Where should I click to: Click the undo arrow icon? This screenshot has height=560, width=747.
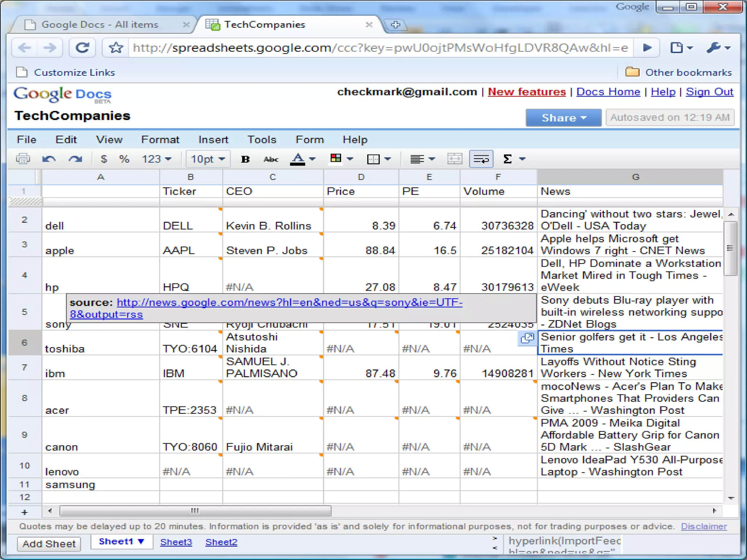49,159
